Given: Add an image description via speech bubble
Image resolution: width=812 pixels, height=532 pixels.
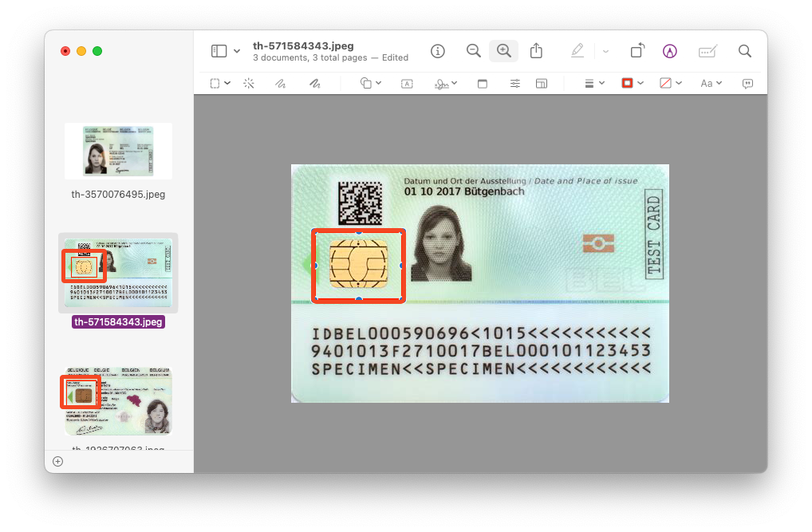Looking at the screenshot, I should coord(747,84).
